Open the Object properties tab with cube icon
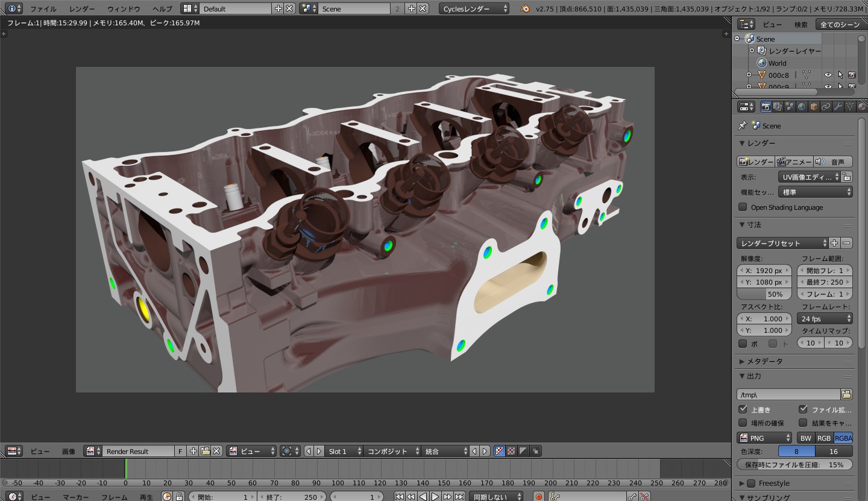The width and height of the screenshot is (868, 501). pyautogui.click(x=813, y=106)
